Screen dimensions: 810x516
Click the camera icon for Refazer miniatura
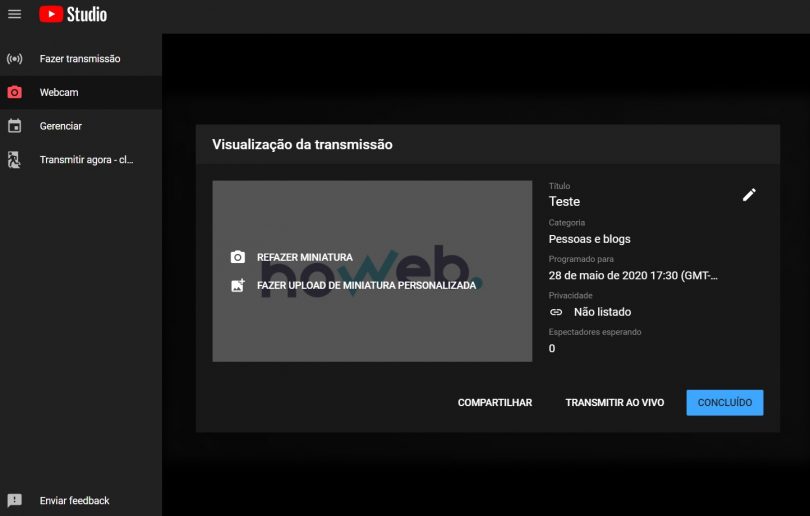(x=237, y=257)
